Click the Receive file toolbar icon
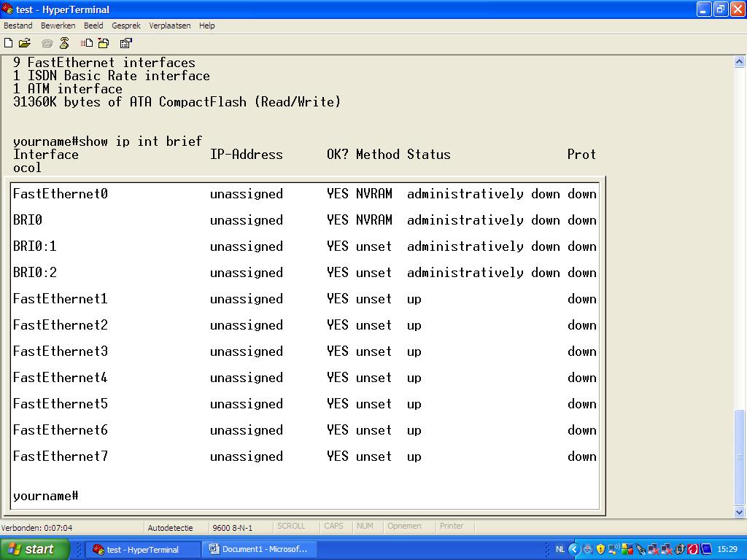 click(103, 43)
